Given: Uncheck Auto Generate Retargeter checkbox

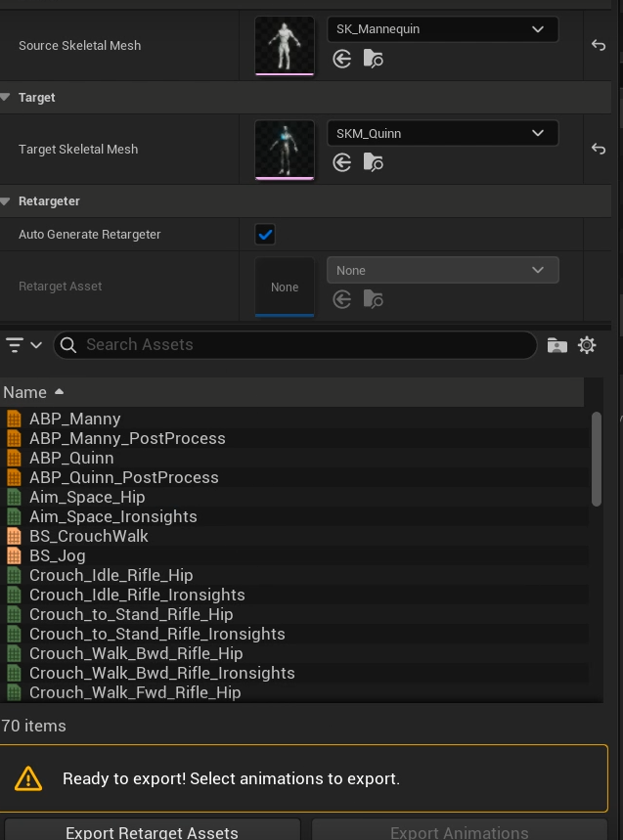Looking at the screenshot, I should (x=265, y=235).
